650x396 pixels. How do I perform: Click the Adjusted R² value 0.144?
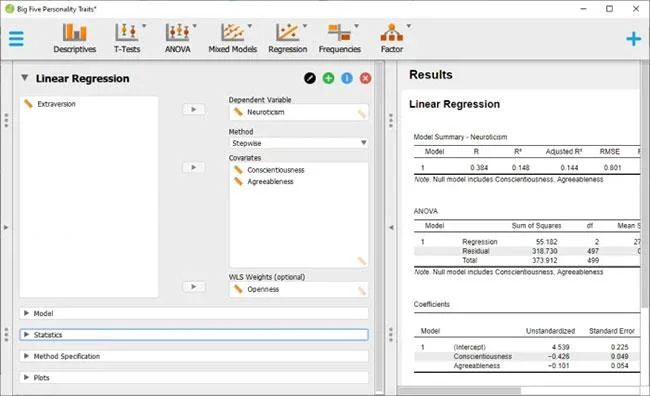(569, 168)
